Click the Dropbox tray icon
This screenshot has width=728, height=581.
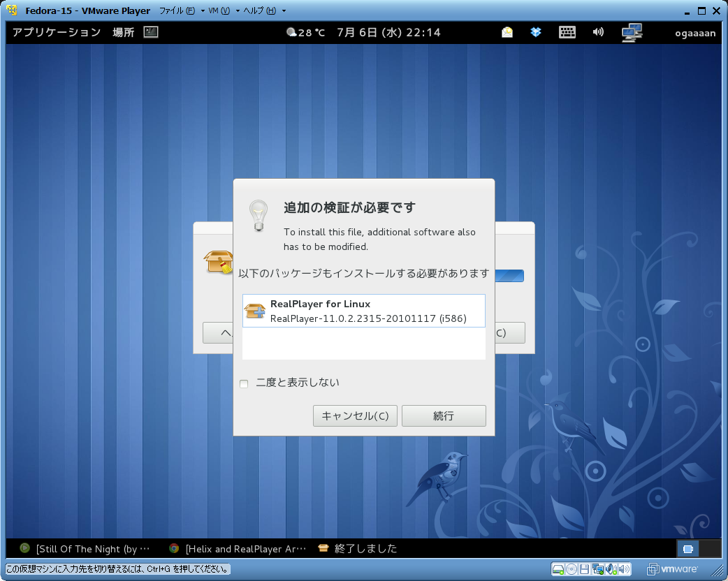(536, 32)
